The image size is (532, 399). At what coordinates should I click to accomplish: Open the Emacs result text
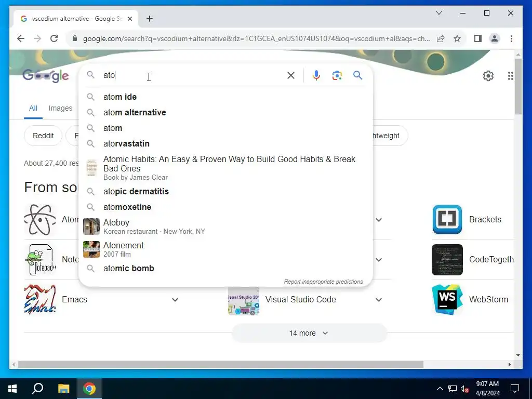74,300
